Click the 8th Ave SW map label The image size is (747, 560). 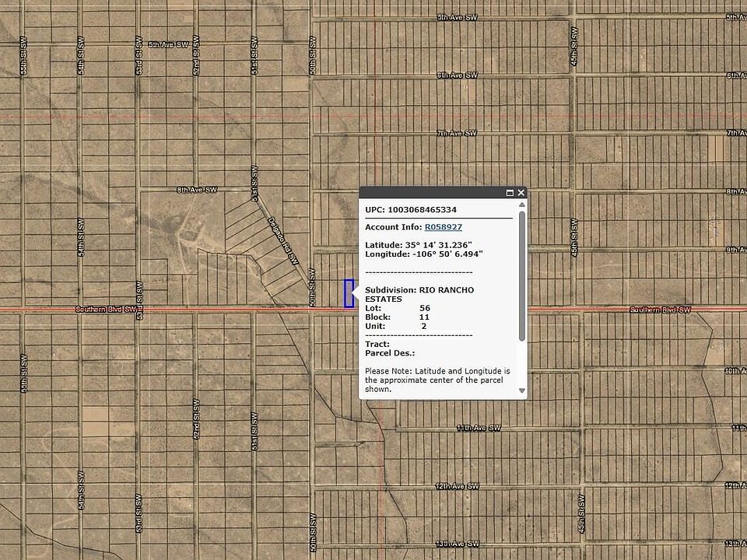pos(197,190)
